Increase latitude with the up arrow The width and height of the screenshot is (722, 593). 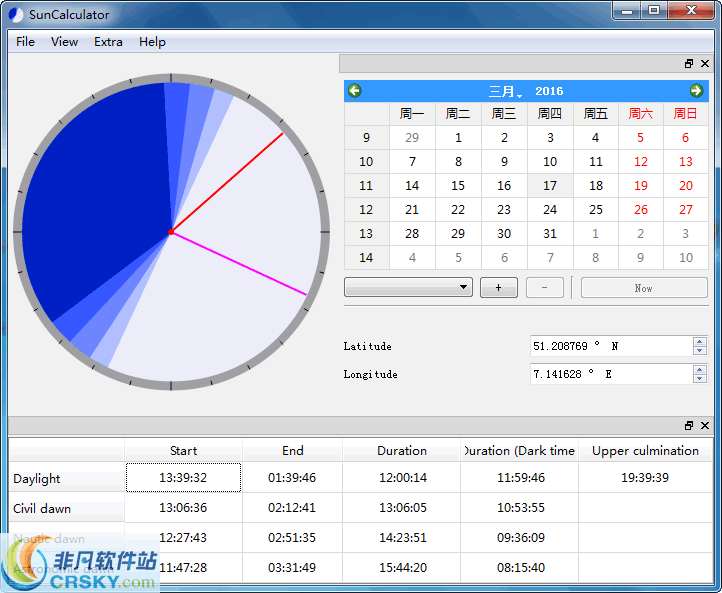pos(699,341)
